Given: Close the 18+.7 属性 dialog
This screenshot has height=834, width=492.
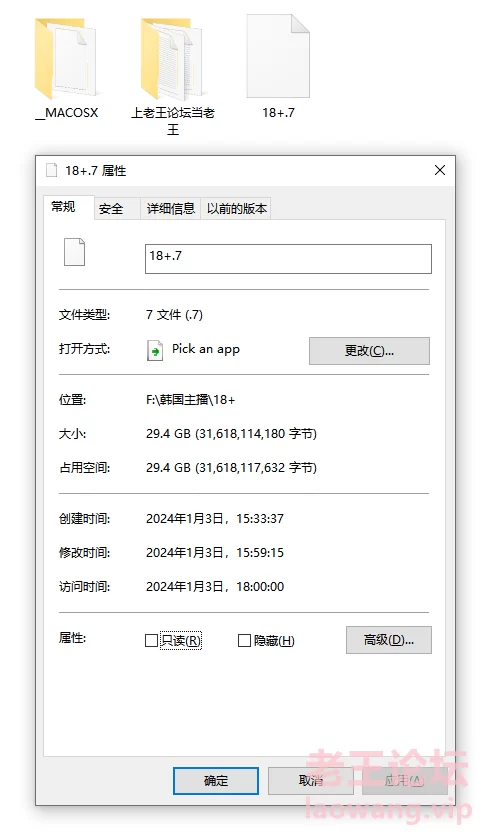Looking at the screenshot, I should pyautogui.click(x=440, y=170).
